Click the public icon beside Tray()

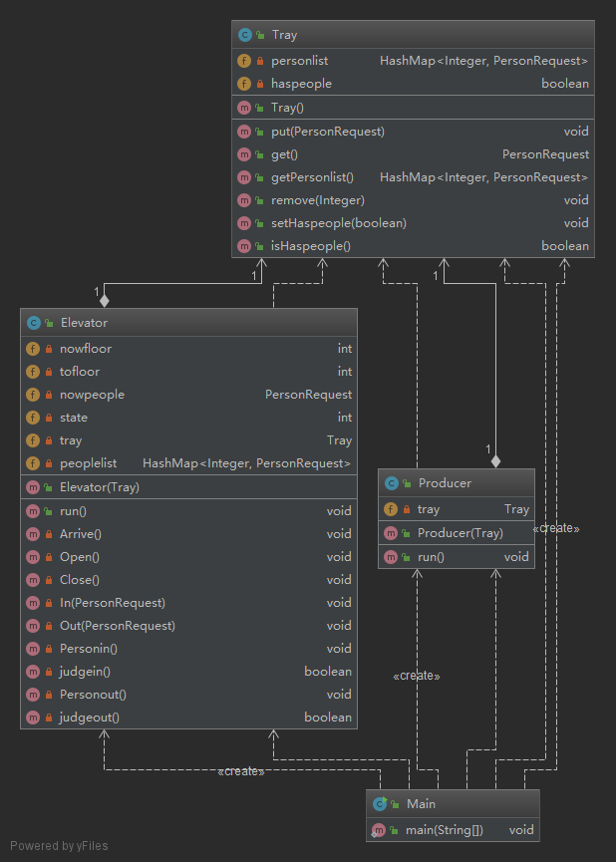(259, 108)
